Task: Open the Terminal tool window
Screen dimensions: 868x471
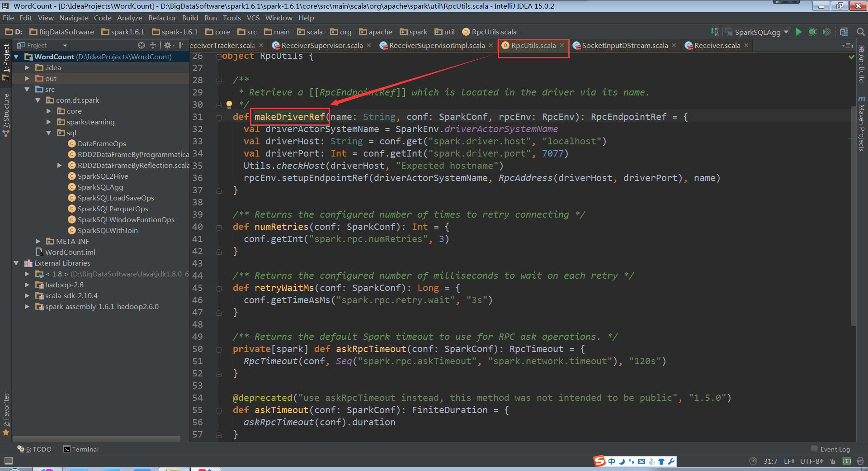Action: coord(81,449)
